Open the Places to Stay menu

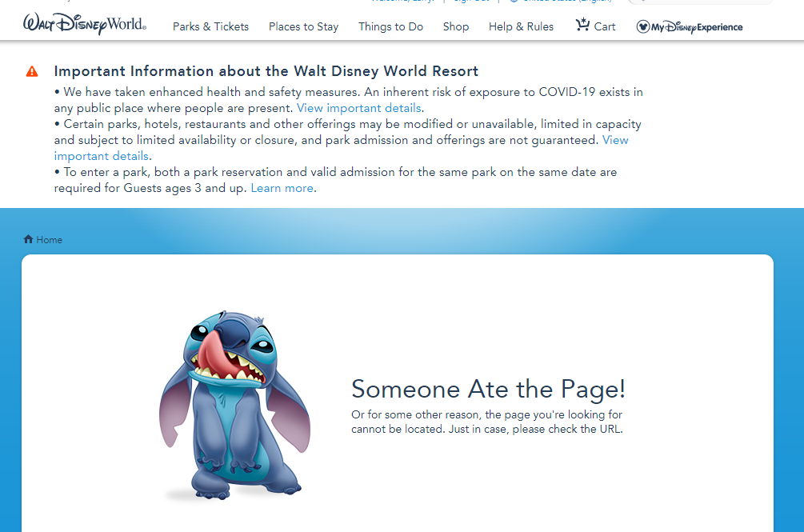point(303,26)
